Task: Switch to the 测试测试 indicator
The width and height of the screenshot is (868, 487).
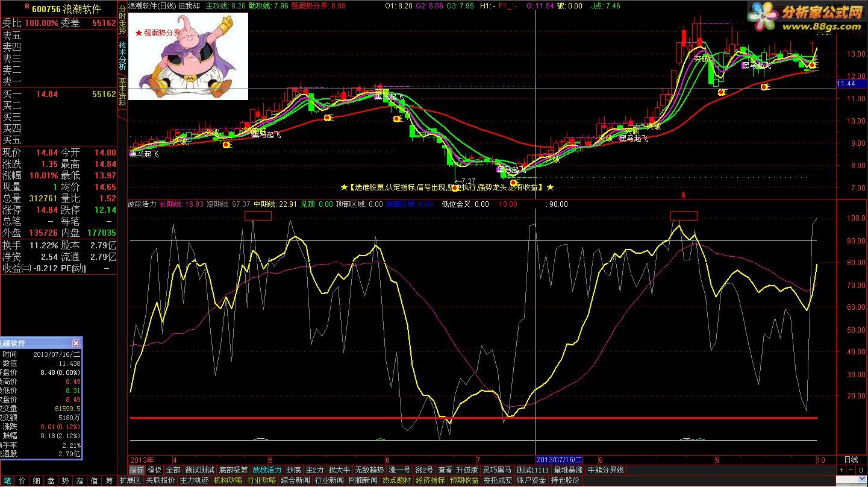Action: point(199,470)
